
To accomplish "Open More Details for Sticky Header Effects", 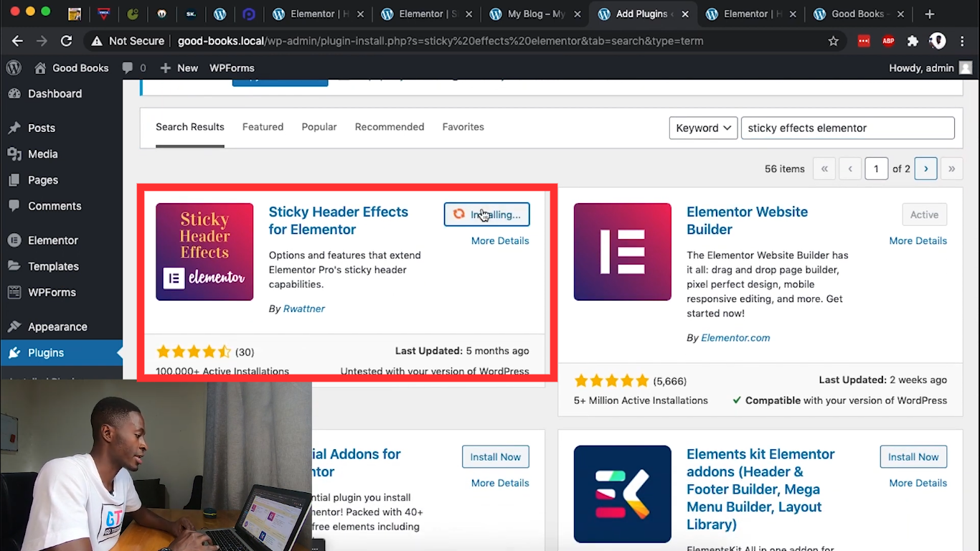I will click(500, 241).
